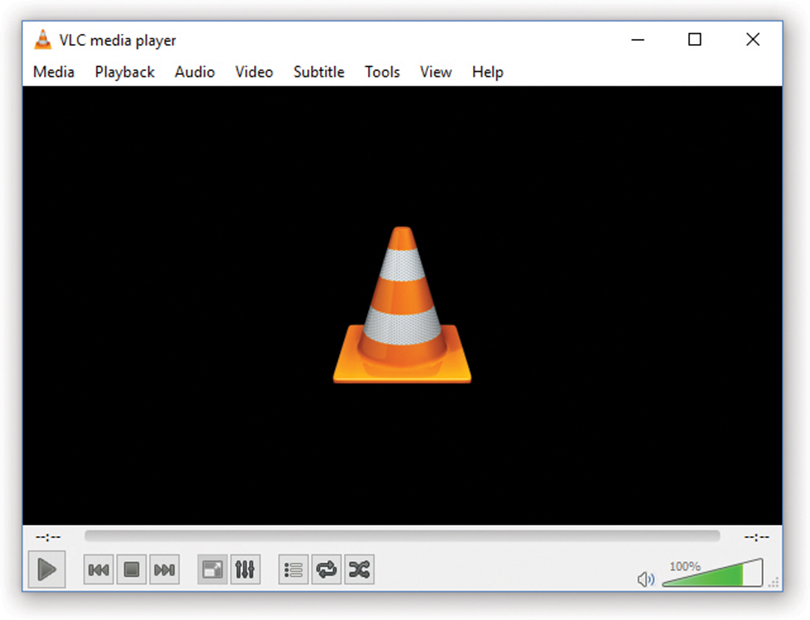Open the playlist view
The height and width of the screenshot is (620, 810).
(293, 569)
